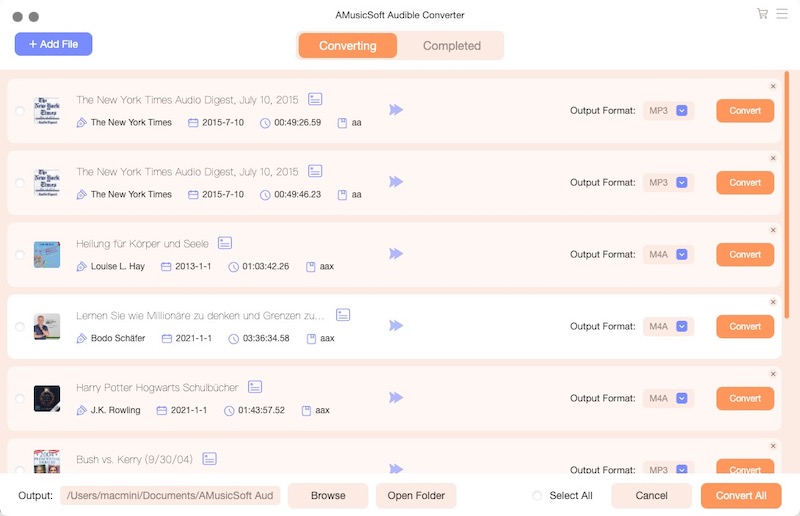Enable the Select All option
Screen dimensions: 800x516
[537, 496]
